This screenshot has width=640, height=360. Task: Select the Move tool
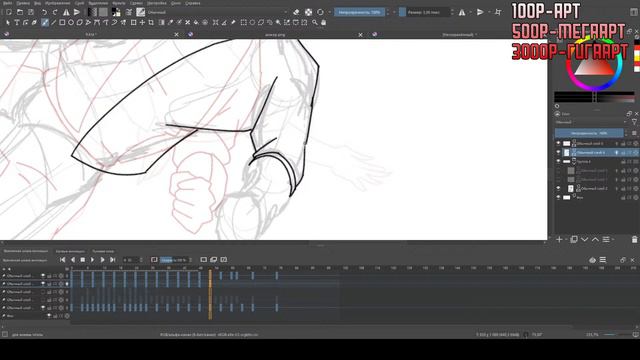tap(142, 22)
